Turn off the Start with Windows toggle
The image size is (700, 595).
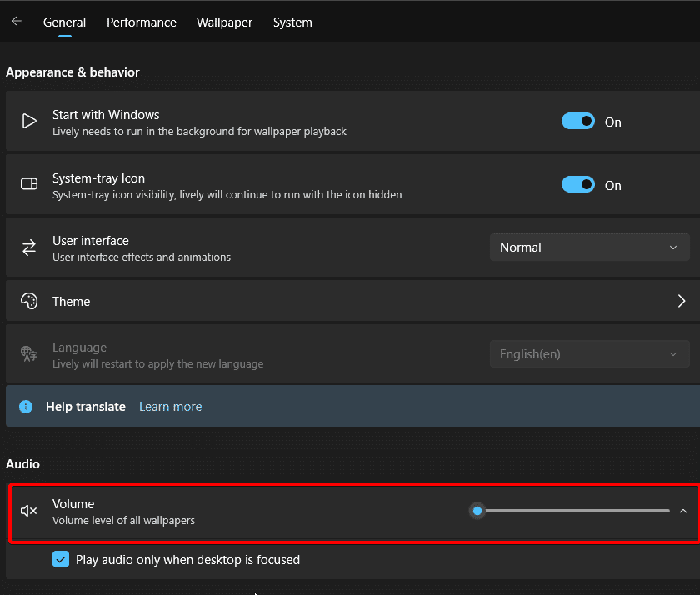tap(578, 122)
